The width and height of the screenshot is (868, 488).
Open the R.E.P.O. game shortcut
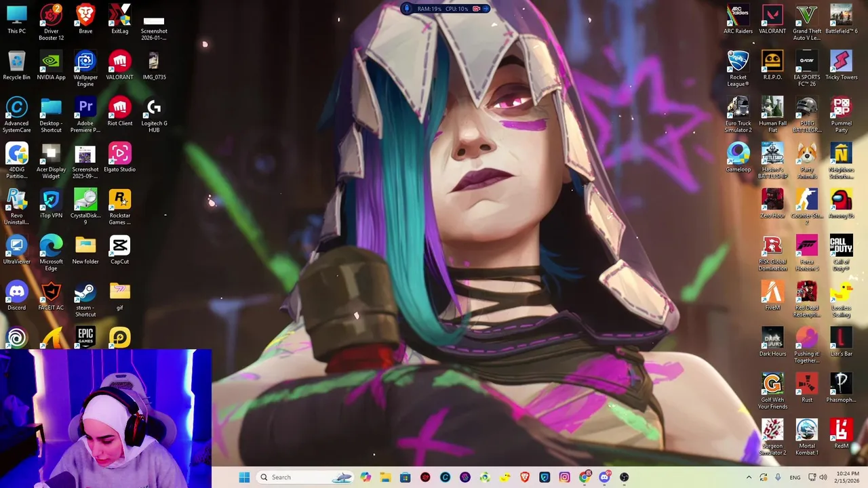coord(772,65)
